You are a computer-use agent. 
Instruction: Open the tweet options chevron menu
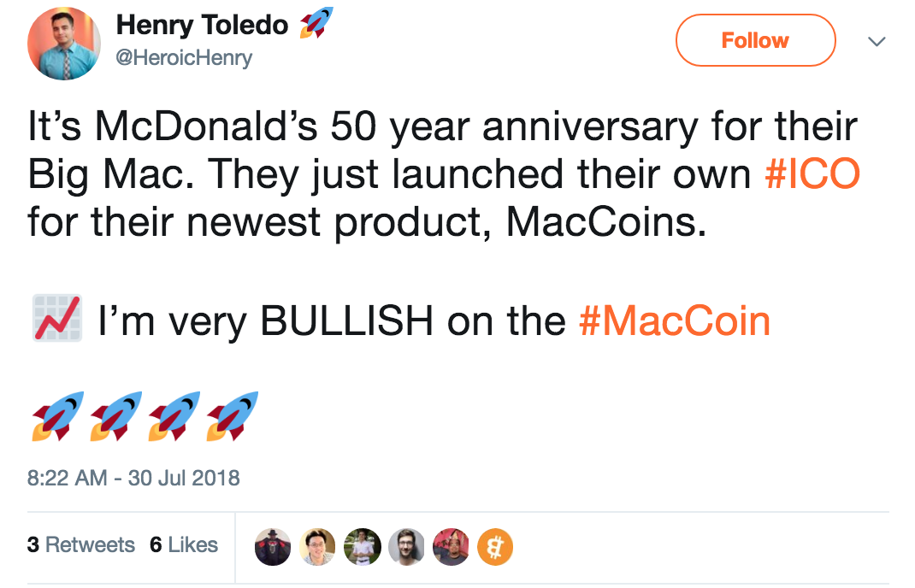click(x=877, y=41)
